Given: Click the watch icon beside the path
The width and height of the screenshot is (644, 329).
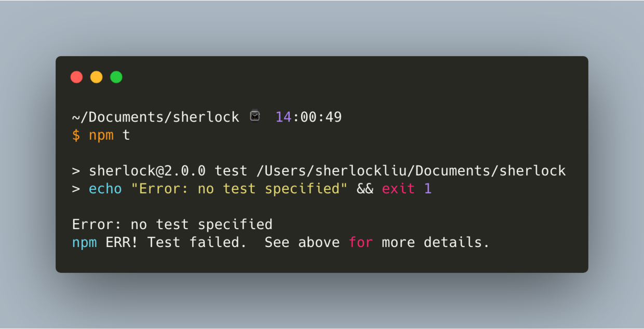Looking at the screenshot, I should (255, 116).
